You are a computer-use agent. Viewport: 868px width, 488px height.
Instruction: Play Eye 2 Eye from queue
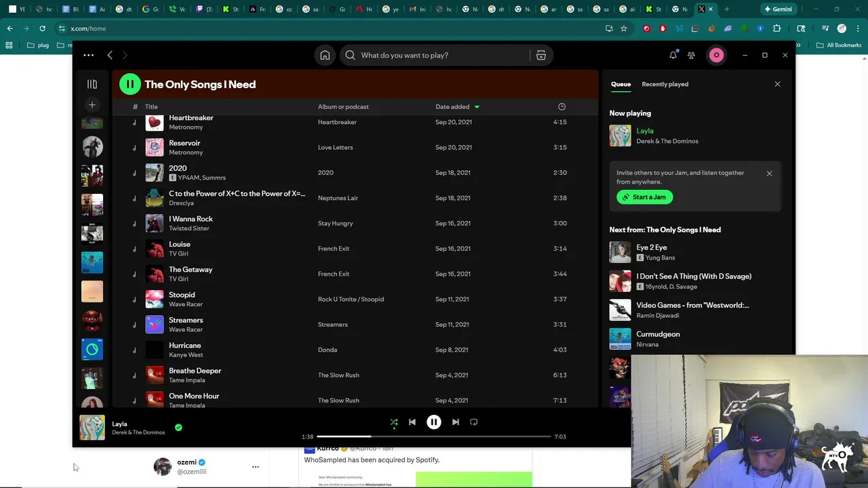695,252
